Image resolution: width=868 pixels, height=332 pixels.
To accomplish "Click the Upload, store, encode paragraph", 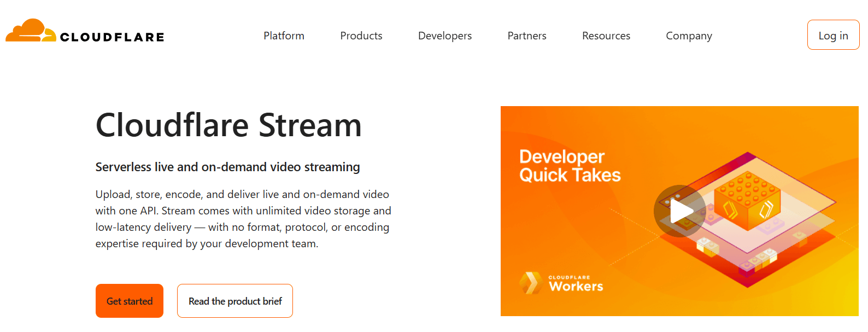I will click(x=243, y=219).
